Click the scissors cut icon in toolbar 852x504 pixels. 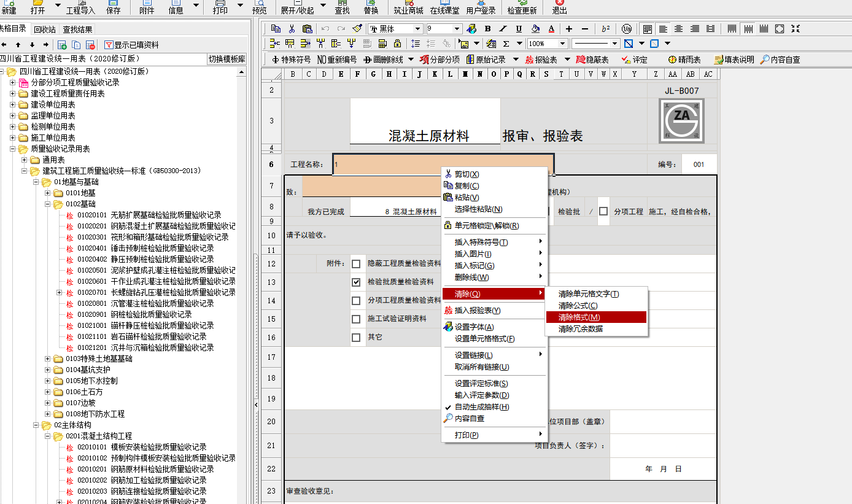[x=292, y=29]
